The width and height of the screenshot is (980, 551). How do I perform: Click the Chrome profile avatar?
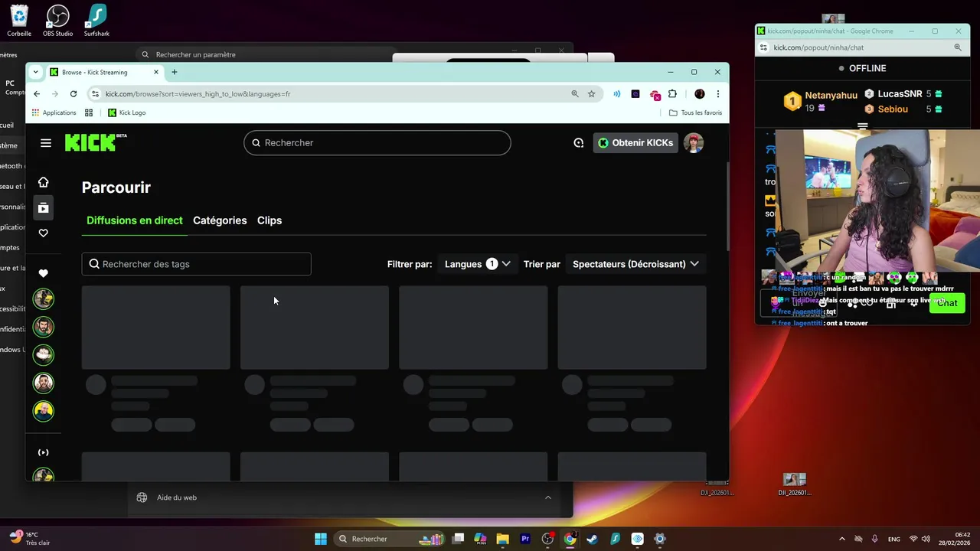tap(699, 94)
